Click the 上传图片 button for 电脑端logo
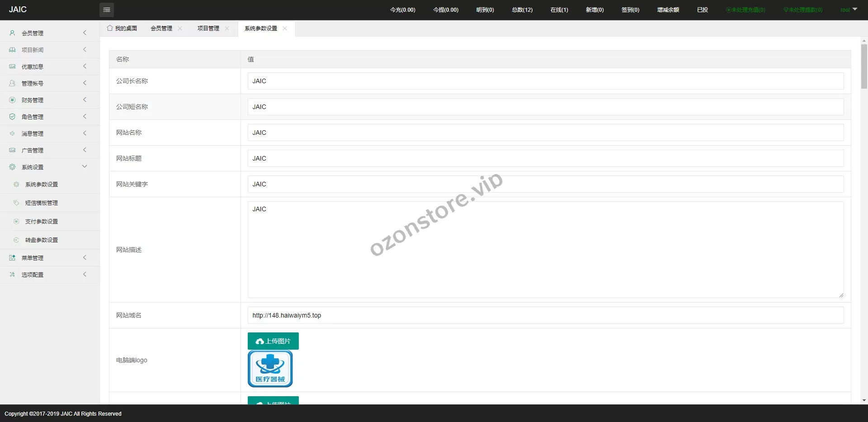Screen dimensions: 868x422 click(x=273, y=341)
